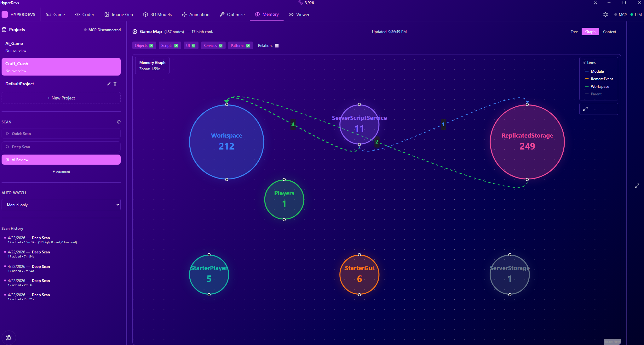
Task: Switch to Tree view
Action: pyautogui.click(x=574, y=32)
